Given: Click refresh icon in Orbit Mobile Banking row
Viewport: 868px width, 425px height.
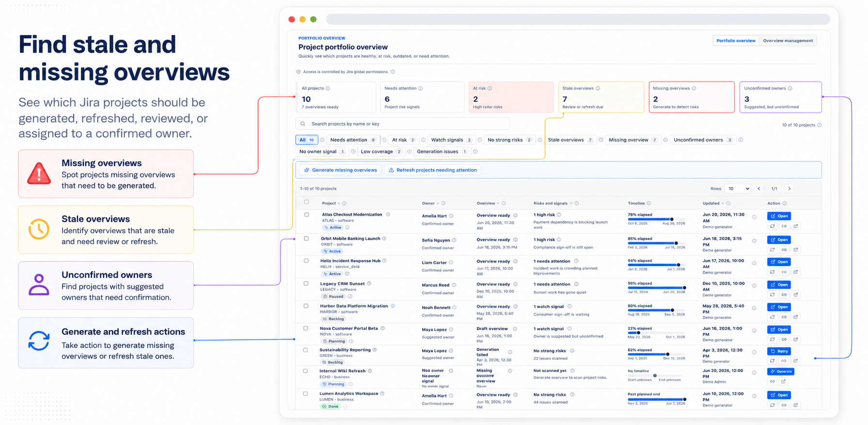Looking at the screenshot, I should (773, 250).
